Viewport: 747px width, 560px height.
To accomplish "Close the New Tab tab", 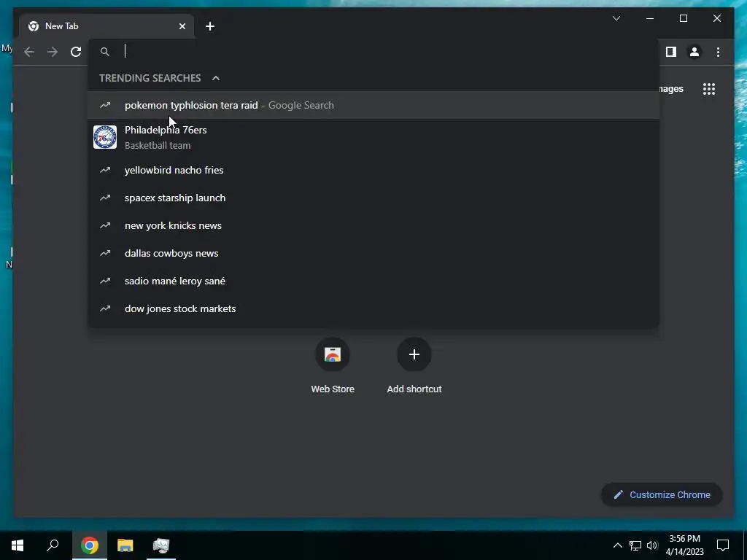I will (x=182, y=26).
